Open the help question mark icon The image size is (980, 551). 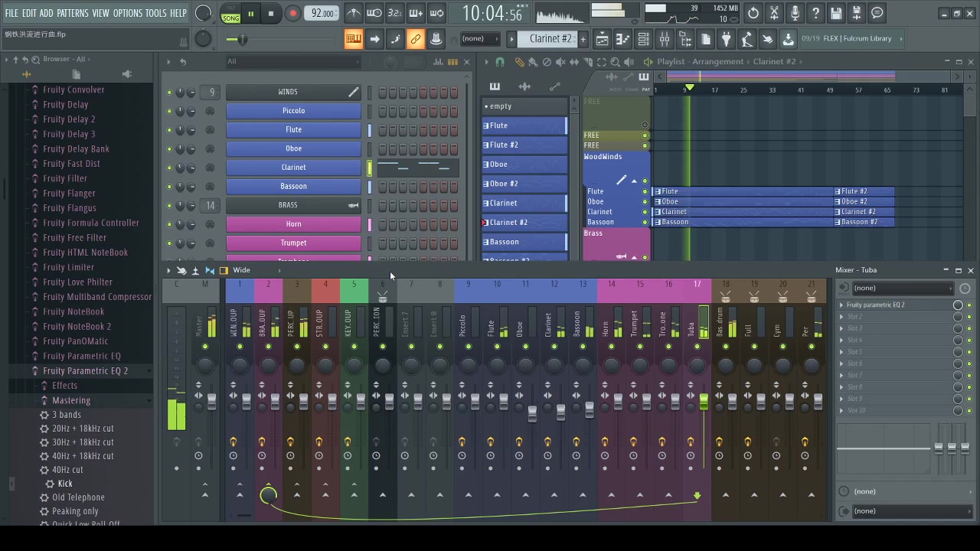pos(815,13)
